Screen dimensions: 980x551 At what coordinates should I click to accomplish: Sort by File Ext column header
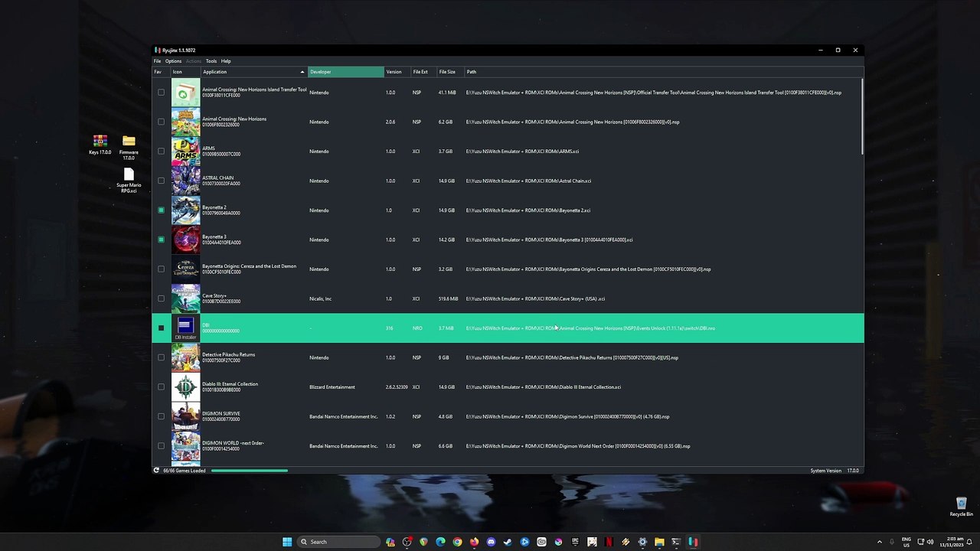click(423, 72)
